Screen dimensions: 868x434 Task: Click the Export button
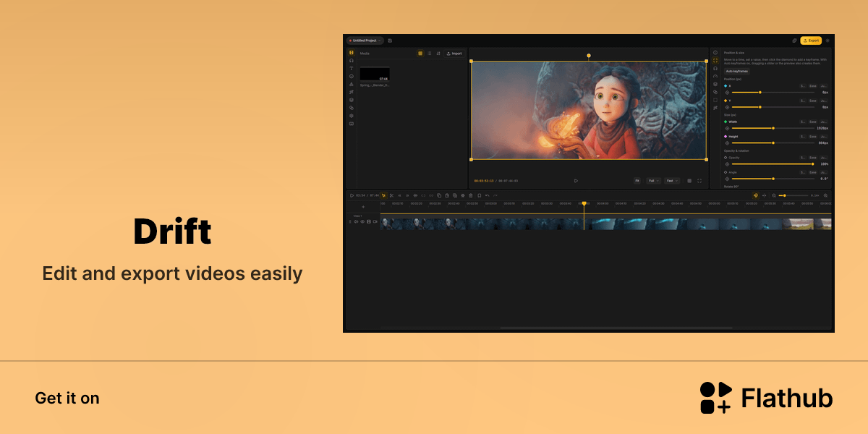[811, 41]
